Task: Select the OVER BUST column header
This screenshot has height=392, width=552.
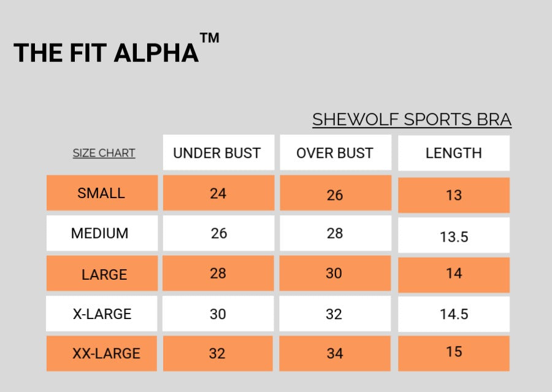Action: (x=335, y=153)
